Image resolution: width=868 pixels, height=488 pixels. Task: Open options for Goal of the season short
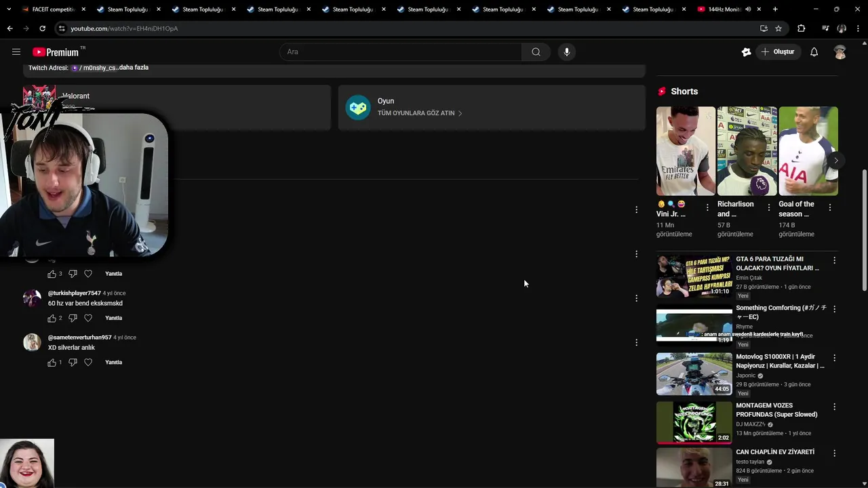[x=829, y=207]
